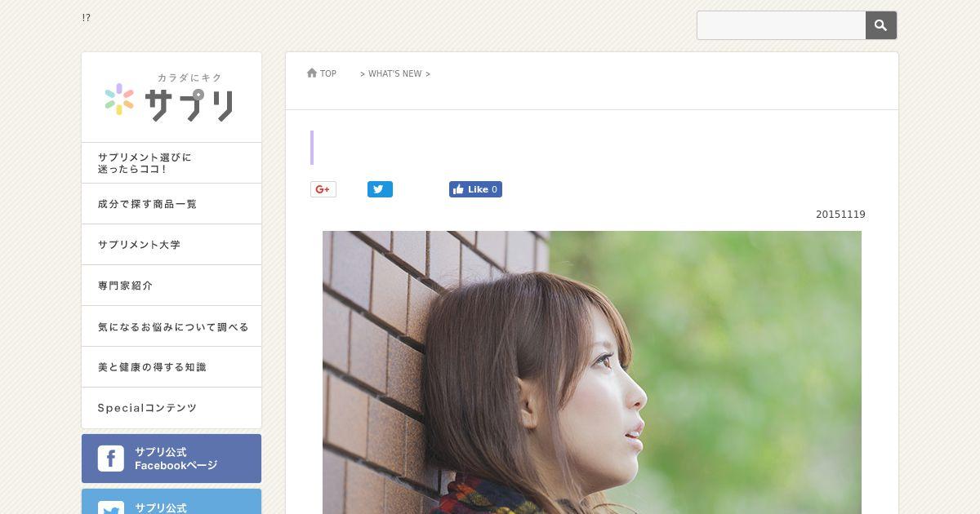Click the home icon beside TOP
Image resolution: width=980 pixels, height=514 pixels.
312,73
